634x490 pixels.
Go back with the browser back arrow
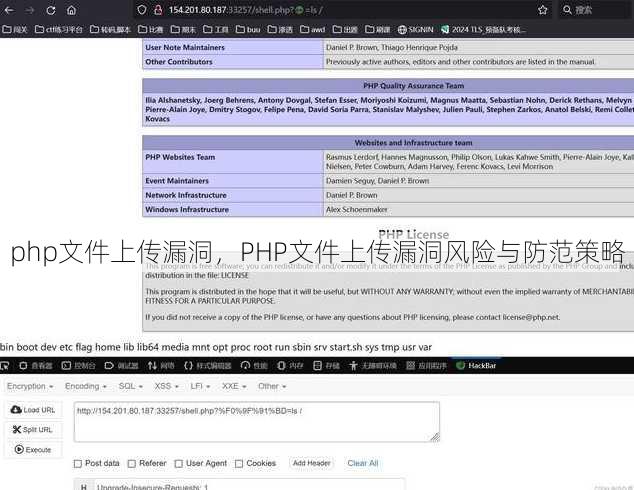9,10
